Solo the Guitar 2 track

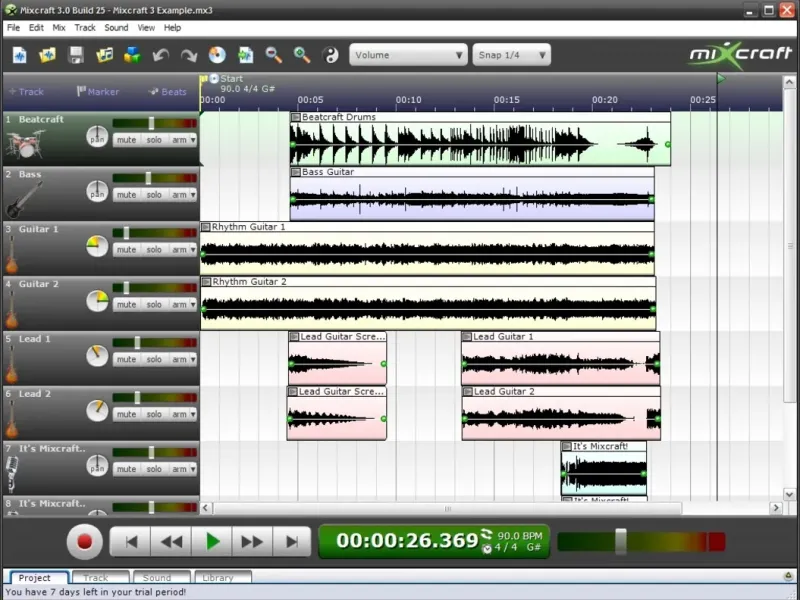pos(154,305)
